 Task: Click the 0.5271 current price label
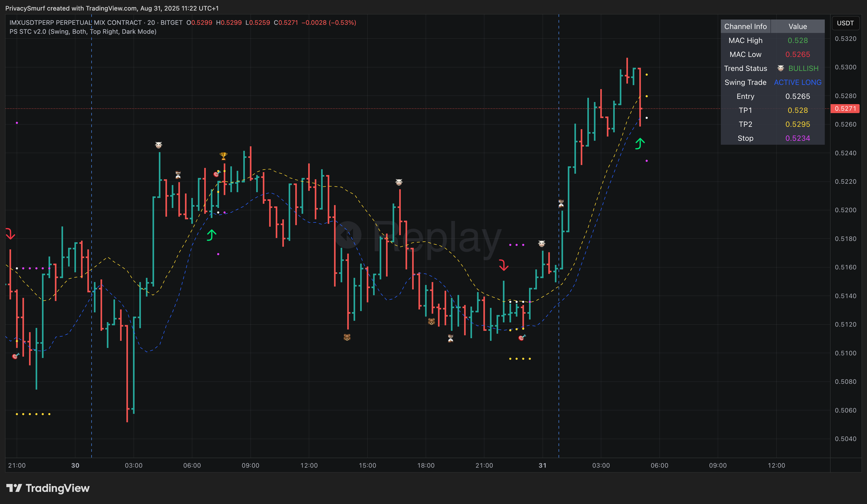(x=845, y=109)
